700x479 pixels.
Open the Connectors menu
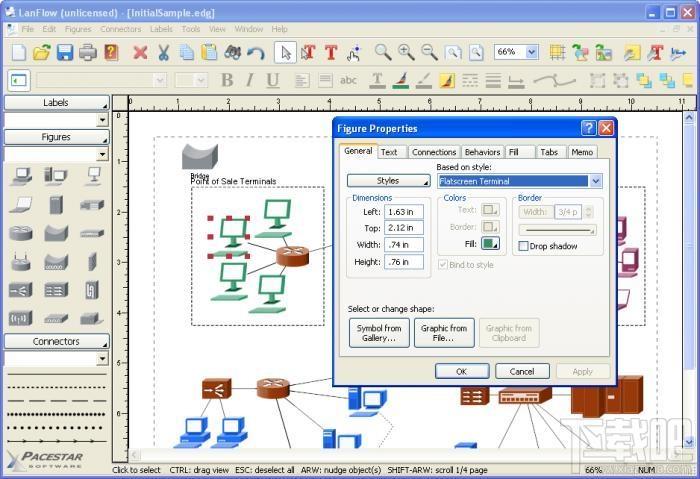(120, 29)
